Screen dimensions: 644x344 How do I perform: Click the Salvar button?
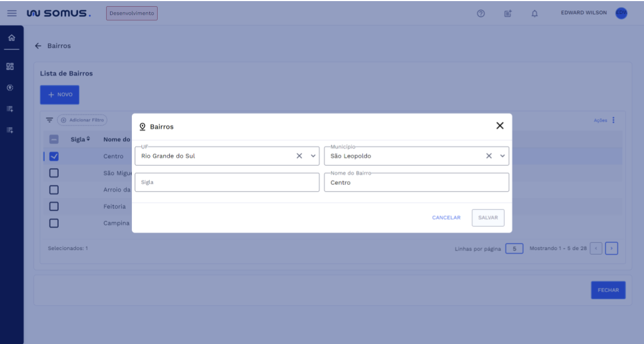click(x=488, y=218)
